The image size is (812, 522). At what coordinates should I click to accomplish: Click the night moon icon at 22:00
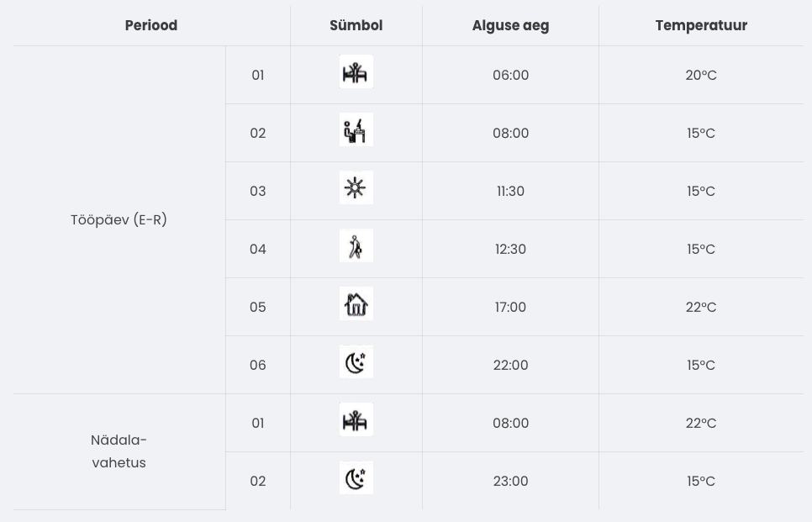(x=356, y=363)
